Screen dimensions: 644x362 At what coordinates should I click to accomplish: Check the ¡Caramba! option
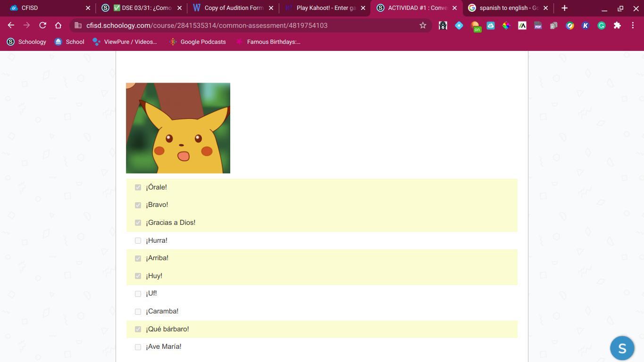pyautogui.click(x=138, y=312)
